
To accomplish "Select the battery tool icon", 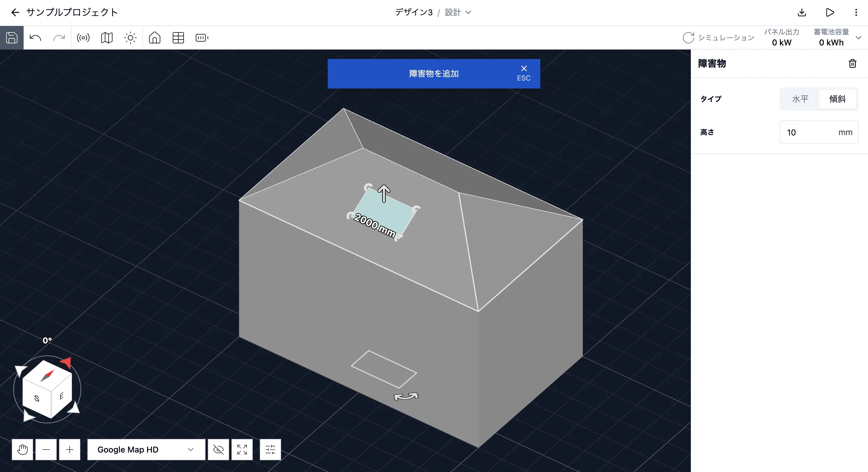I will click(x=202, y=38).
